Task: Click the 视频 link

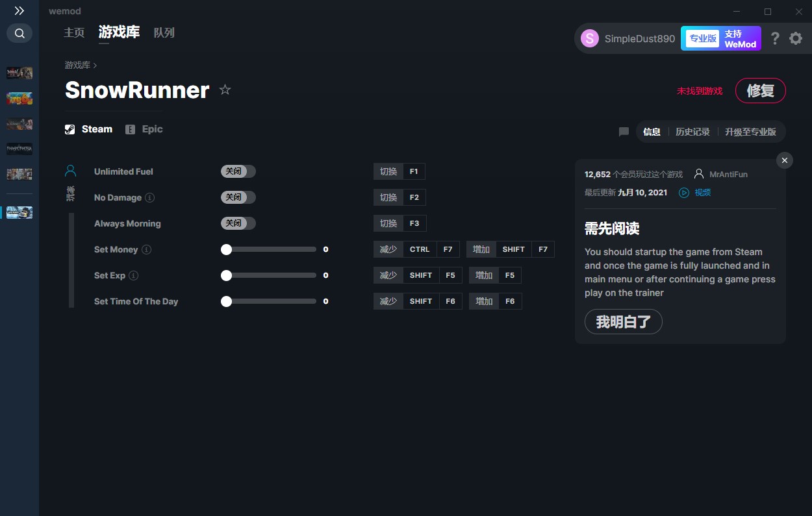Action: 702,193
